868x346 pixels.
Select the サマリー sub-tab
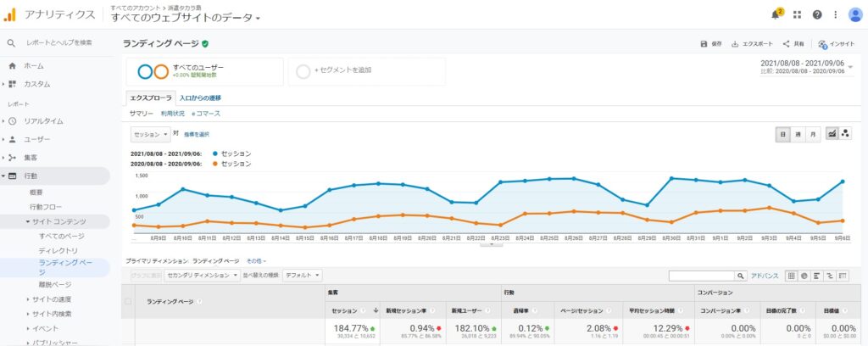point(142,114)
